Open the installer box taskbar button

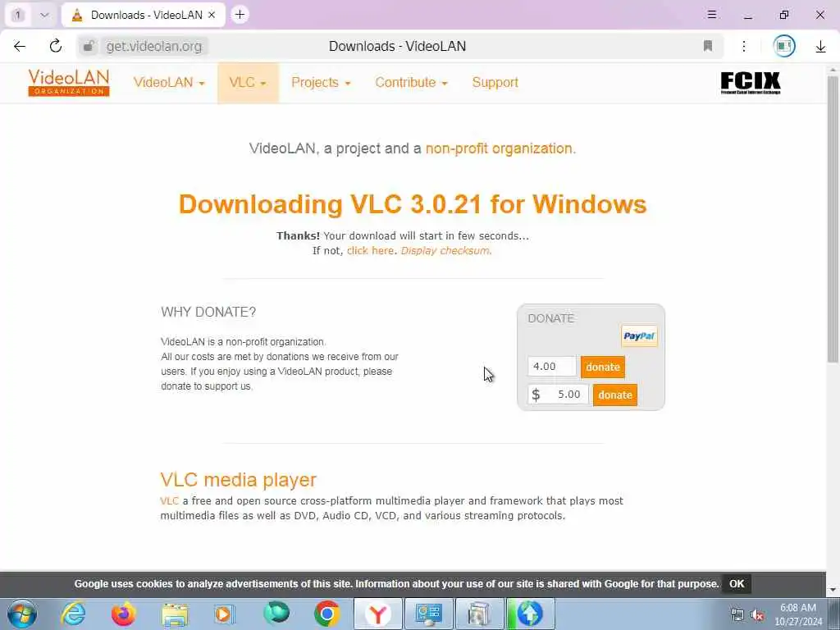(479, 614)
